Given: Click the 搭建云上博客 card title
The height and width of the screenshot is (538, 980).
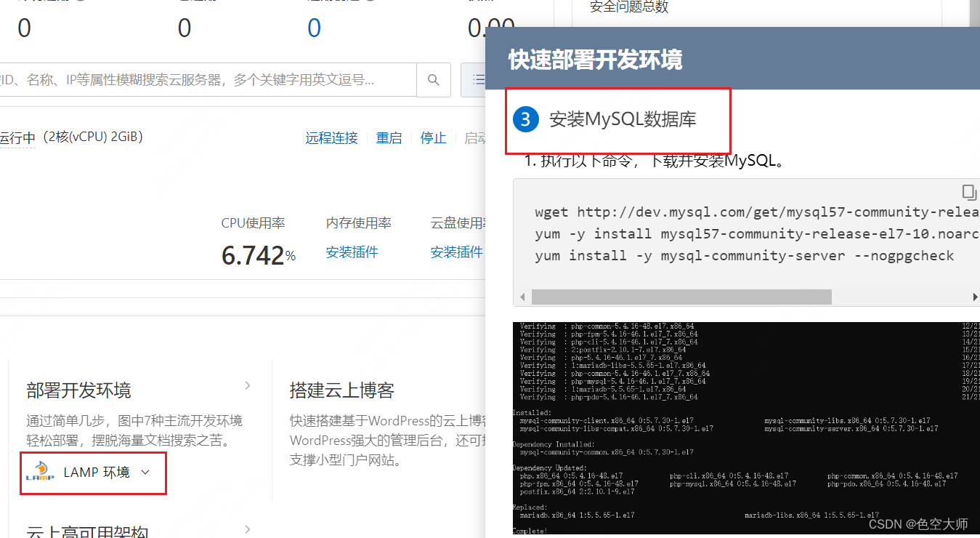Looking at the screenshot, I should tap(341, 390).
